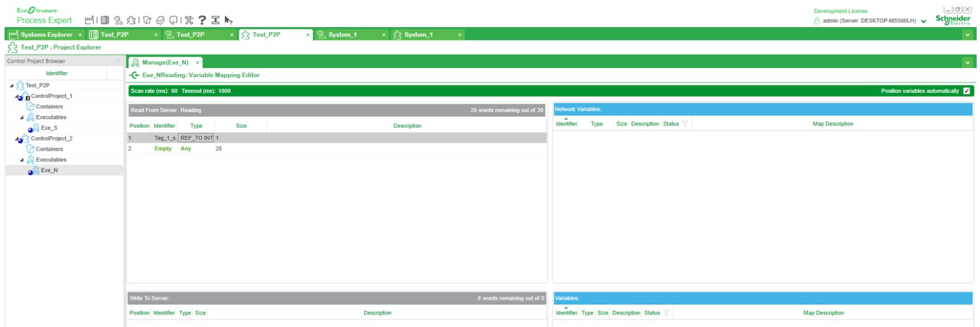
Task: Select Containers under ControlProject_2
Action: point(49,149)
